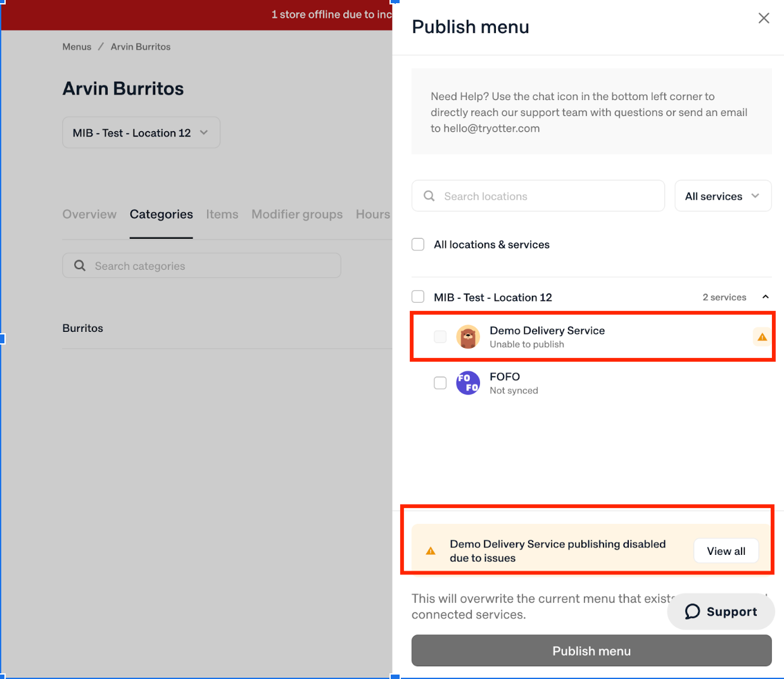Collapse the 2 services location group
This screenshot has width=784, height=679.
click(765, 297)
